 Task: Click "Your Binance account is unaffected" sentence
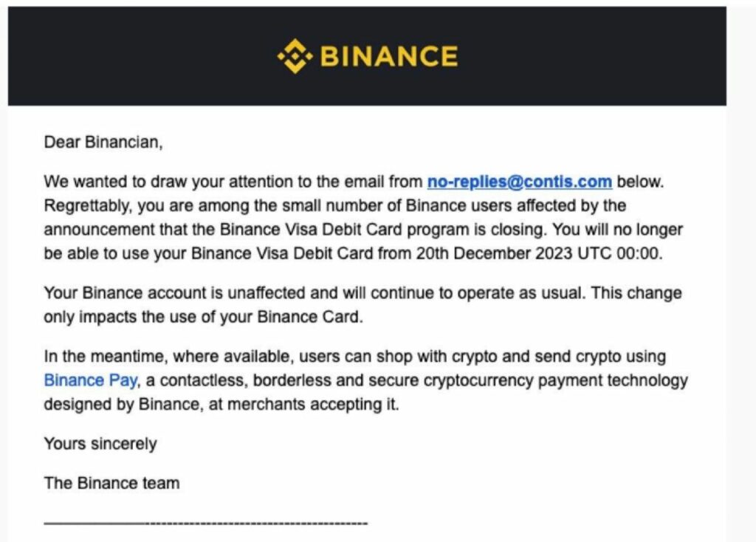(x=176, y=293)
